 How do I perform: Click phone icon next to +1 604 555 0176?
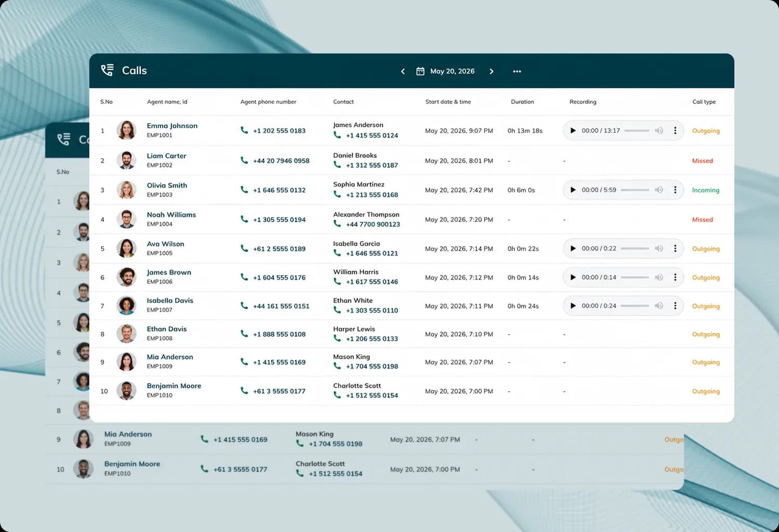[244, 277]
